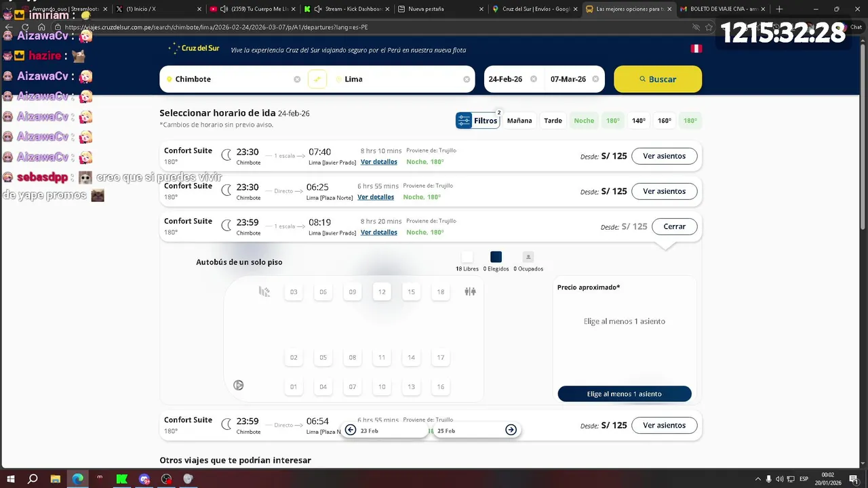
Task: Open File Explorer from taskbar
Action: (x=56, y=479)
